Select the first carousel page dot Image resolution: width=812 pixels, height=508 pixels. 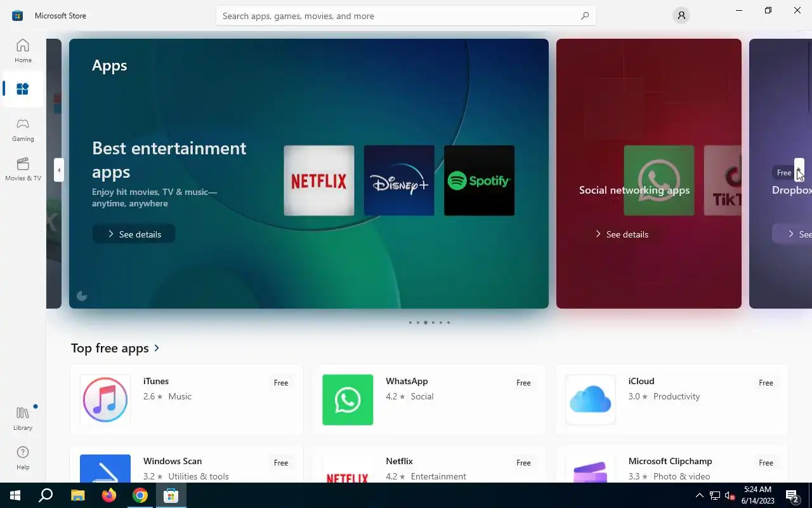[410, 323]
